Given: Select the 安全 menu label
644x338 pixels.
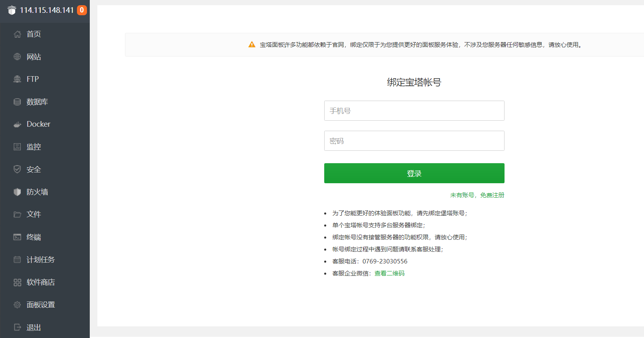Looking at the screenshot, I should pos(34,169).
